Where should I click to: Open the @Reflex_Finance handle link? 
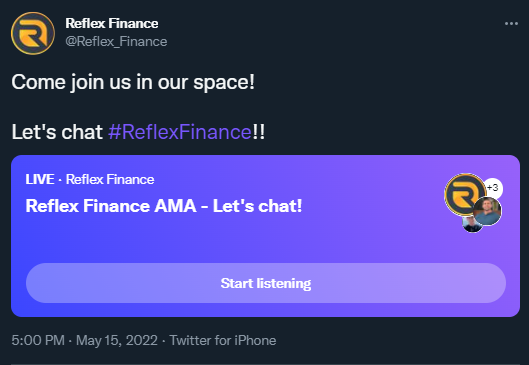click(x=116, y=41)
